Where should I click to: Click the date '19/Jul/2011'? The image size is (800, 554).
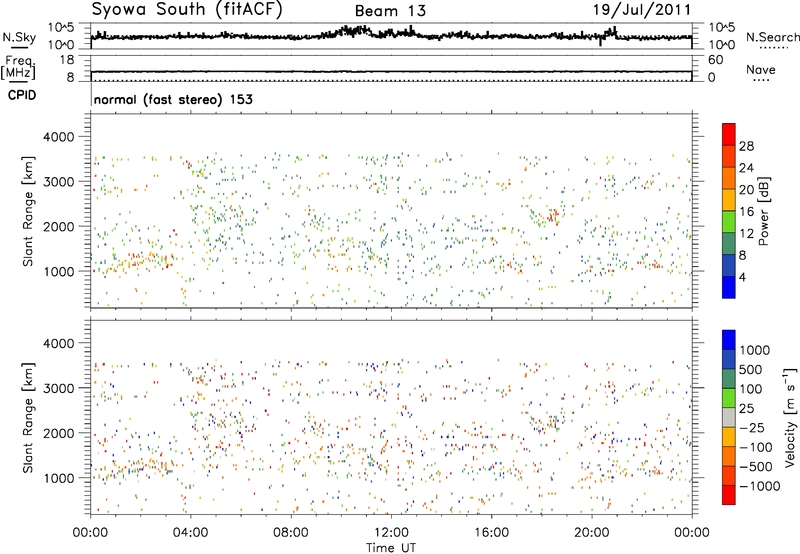click(642, 10)
